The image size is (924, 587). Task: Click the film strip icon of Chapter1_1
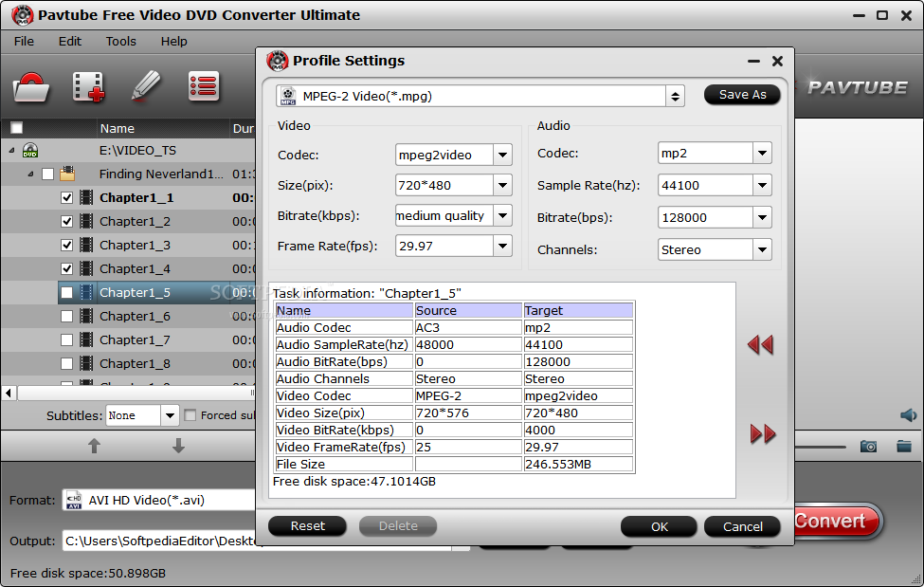click(86, 197)
